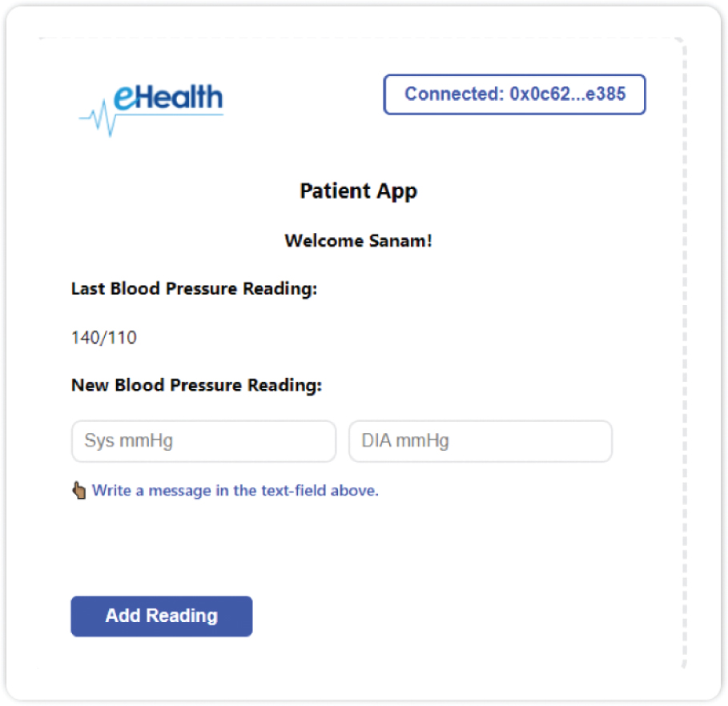
Task: Click the pointing hand emoji icon
Action: tap(78, 490)
